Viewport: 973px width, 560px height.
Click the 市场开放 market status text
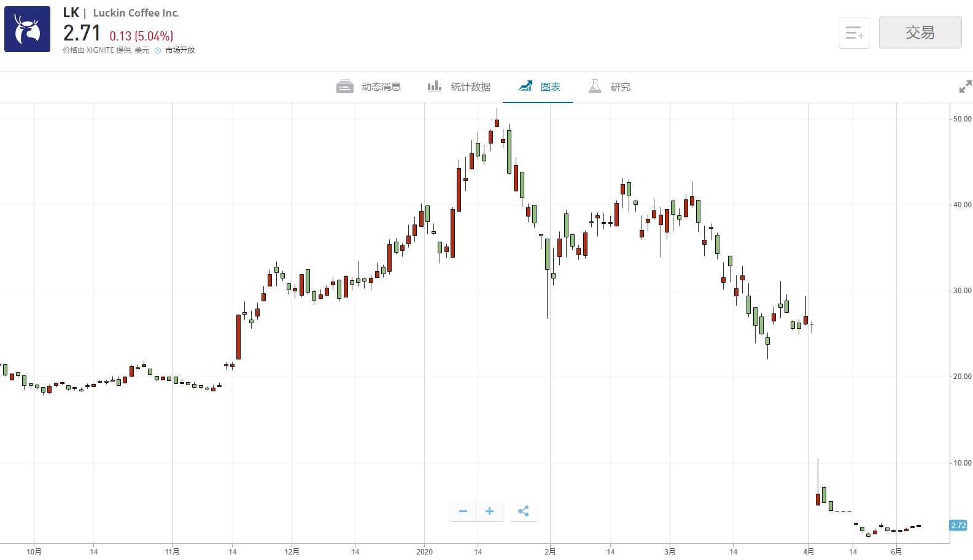click(180, 50)
